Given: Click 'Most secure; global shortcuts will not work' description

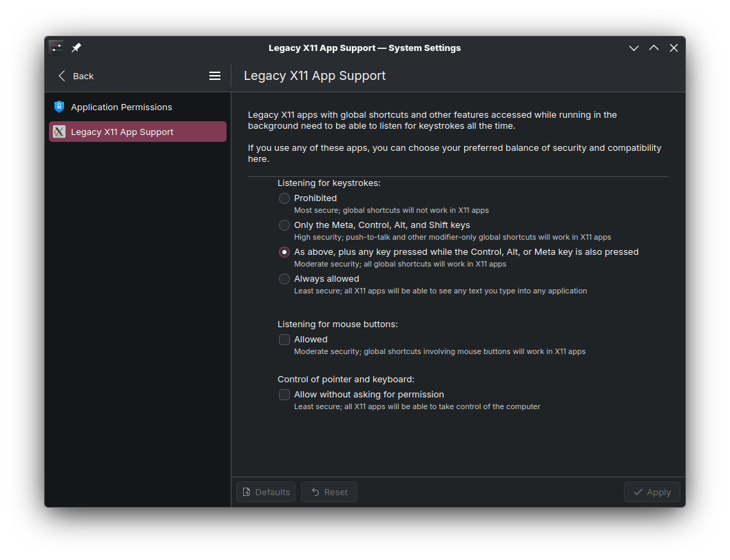Looking at the screenshot, I should coord(392,210).
